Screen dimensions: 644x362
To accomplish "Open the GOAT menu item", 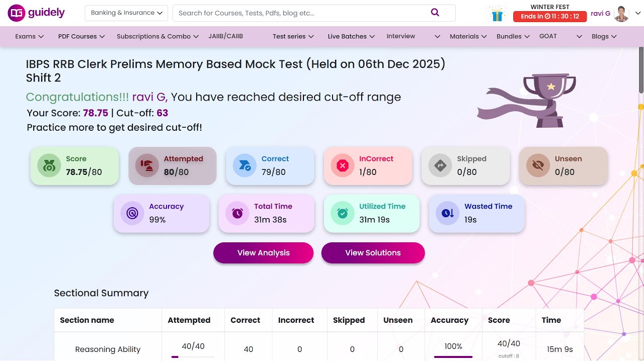I will click(x=548, y=36).
